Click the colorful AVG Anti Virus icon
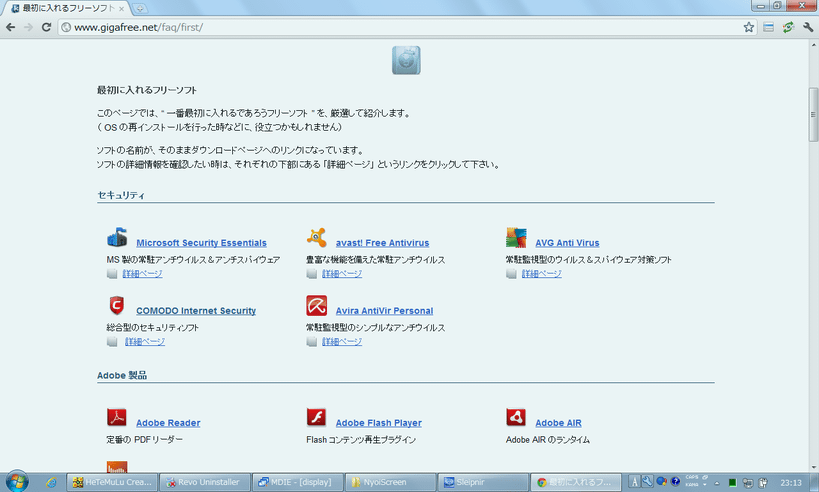 516,238
